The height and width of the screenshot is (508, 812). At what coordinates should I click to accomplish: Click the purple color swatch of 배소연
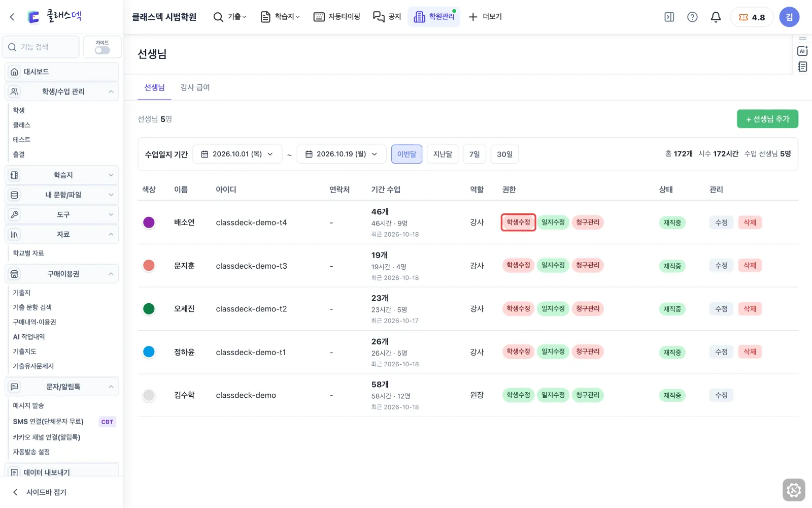click(x=149, y=223)
